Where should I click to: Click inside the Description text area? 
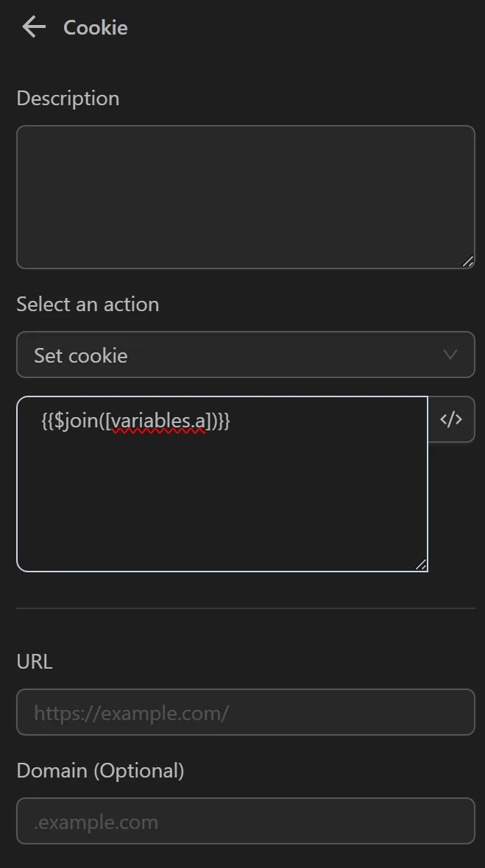(246, 196)
